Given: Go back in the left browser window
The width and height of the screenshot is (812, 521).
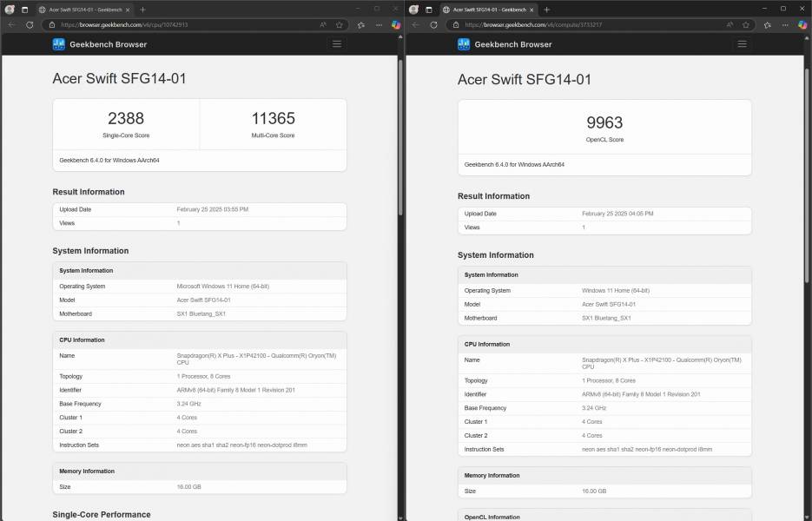Looking at the screenshot, I should coord(11,25).
